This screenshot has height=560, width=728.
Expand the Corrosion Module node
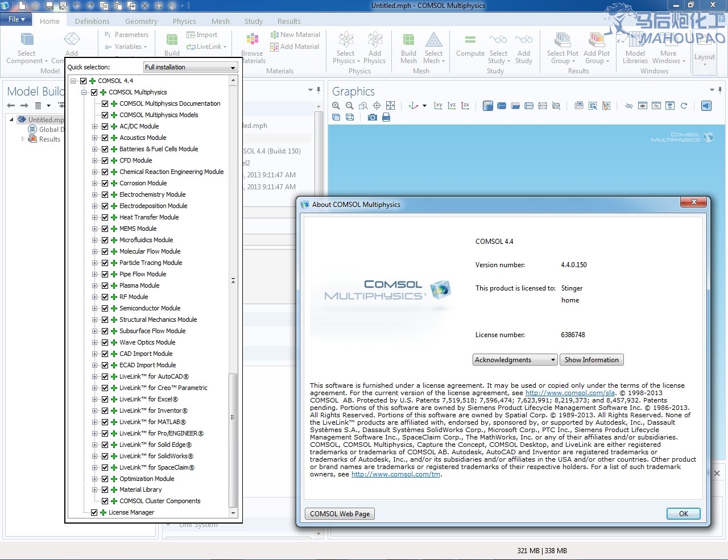coord(95,183)
